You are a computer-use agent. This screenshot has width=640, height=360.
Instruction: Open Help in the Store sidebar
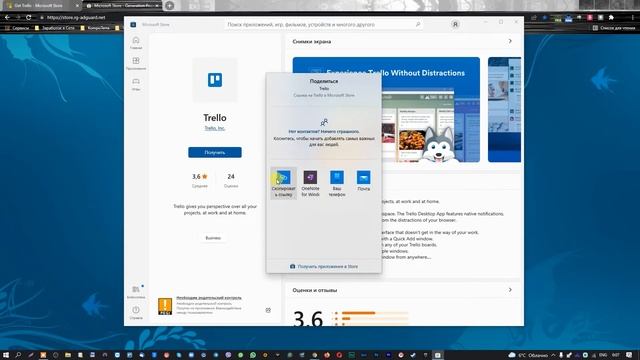point(136,313)
